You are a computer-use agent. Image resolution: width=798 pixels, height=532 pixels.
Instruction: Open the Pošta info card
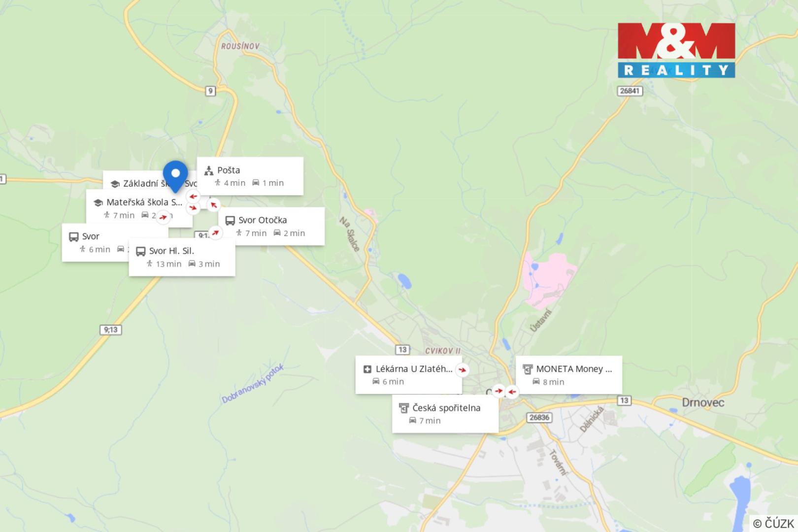[x=250, y=176]
